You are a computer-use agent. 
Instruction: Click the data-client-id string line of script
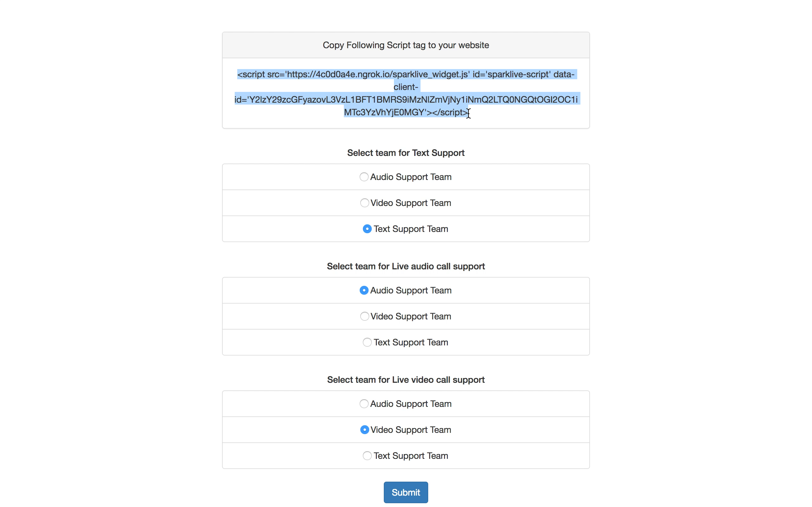pos(406,99)
